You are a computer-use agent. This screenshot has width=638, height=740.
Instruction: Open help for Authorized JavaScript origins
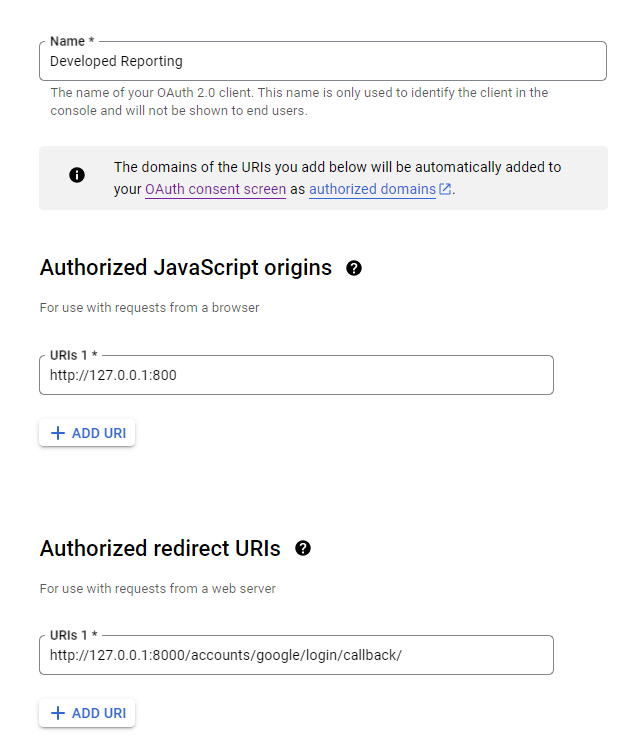point(353,268)
